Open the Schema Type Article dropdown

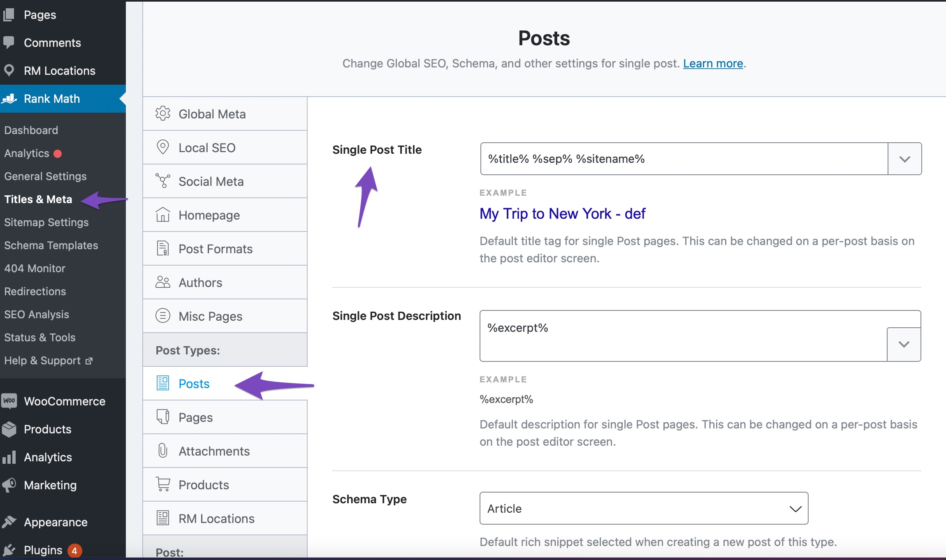pyautogui.click(x=644, y=509)
